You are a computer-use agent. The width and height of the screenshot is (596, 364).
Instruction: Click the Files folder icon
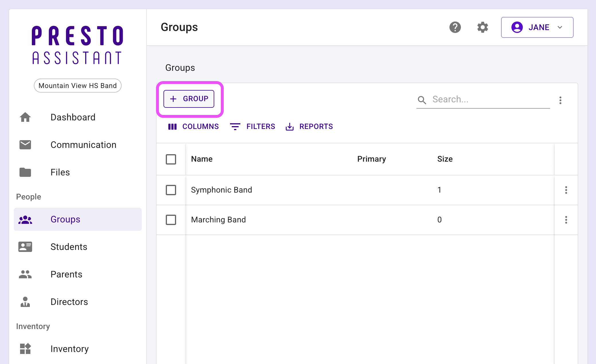[25, 172]
